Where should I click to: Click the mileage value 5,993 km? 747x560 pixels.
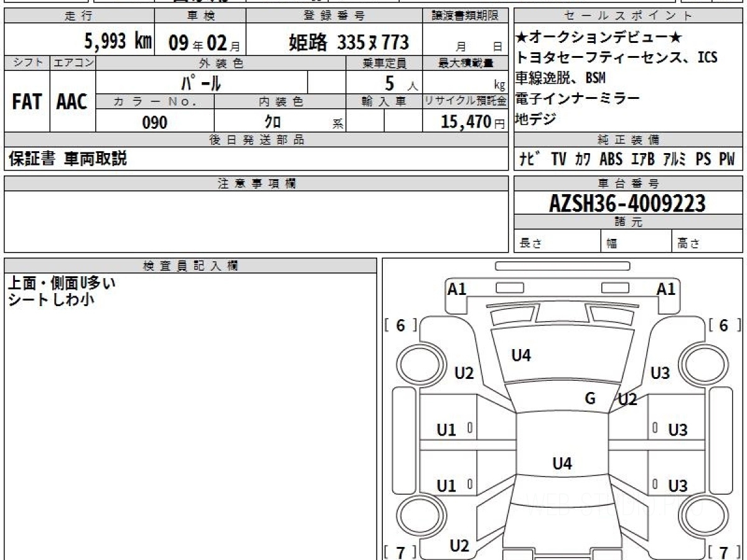118,41
